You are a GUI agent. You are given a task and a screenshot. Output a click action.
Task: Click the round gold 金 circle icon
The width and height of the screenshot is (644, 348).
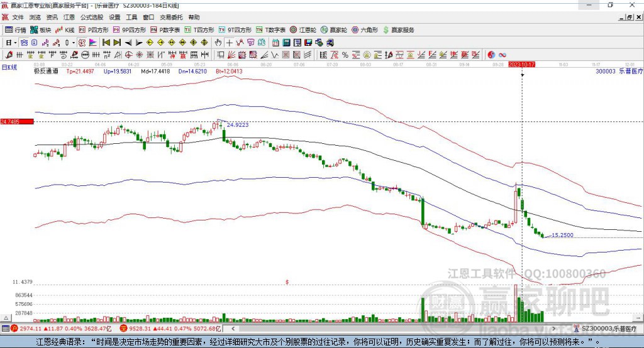(x=367, y=55)
